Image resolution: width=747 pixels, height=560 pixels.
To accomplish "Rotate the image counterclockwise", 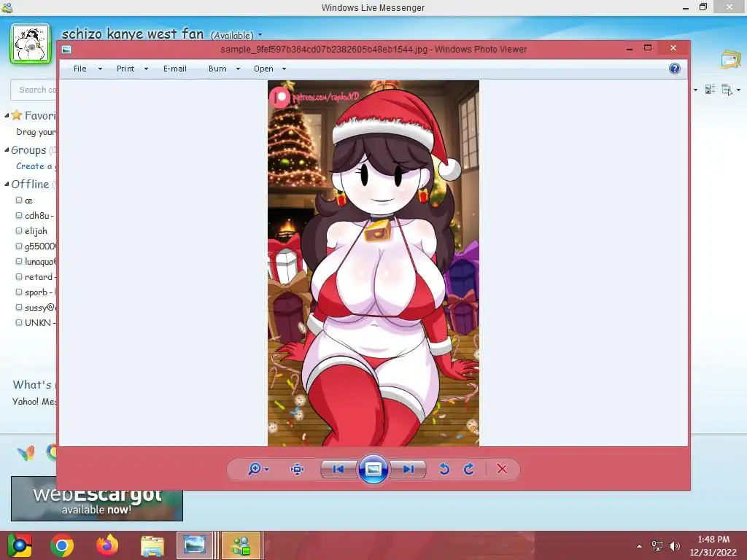I will coord(444,469).
